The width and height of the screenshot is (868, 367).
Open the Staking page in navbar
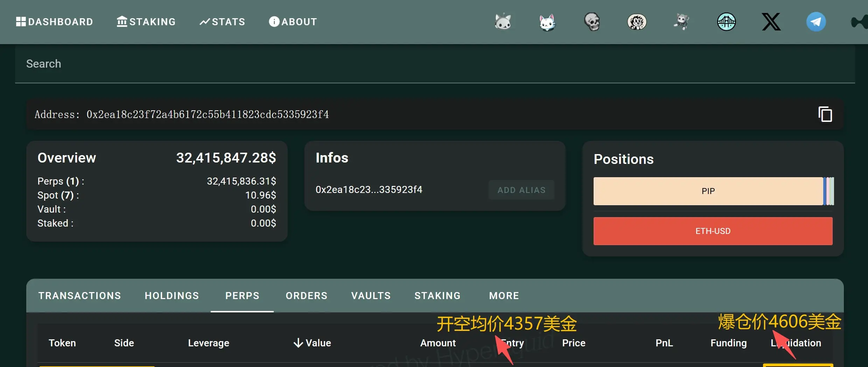[146, 22]
